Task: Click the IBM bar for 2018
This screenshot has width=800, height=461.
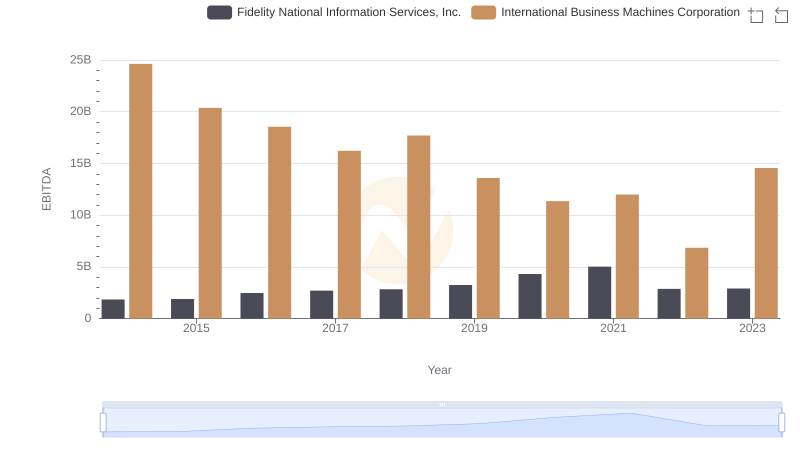Action: (419, 227)
